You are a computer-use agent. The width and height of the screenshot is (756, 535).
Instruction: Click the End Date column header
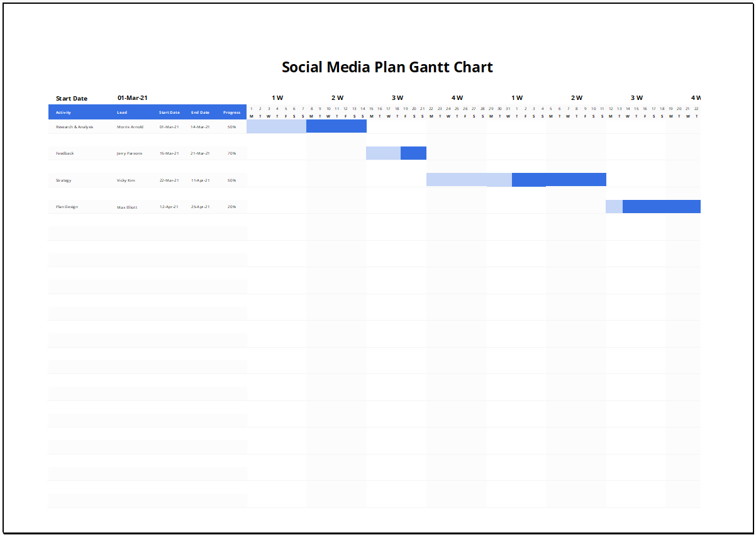coord(200,113)
